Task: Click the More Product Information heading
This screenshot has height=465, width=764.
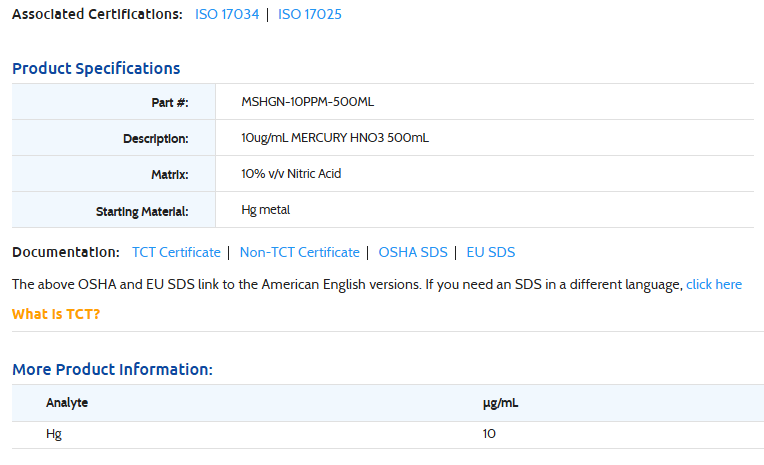Action: (x=112, y=370)
